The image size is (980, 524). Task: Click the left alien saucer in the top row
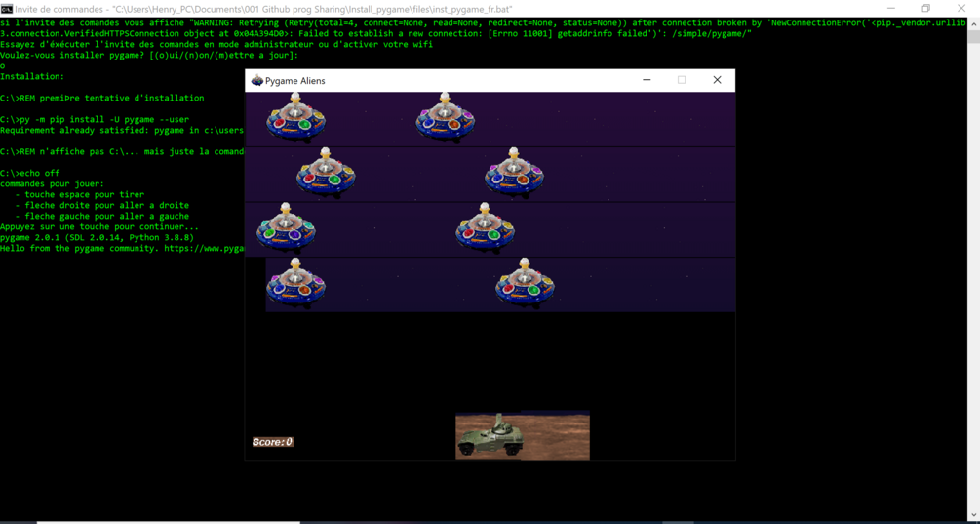point(295,117)
